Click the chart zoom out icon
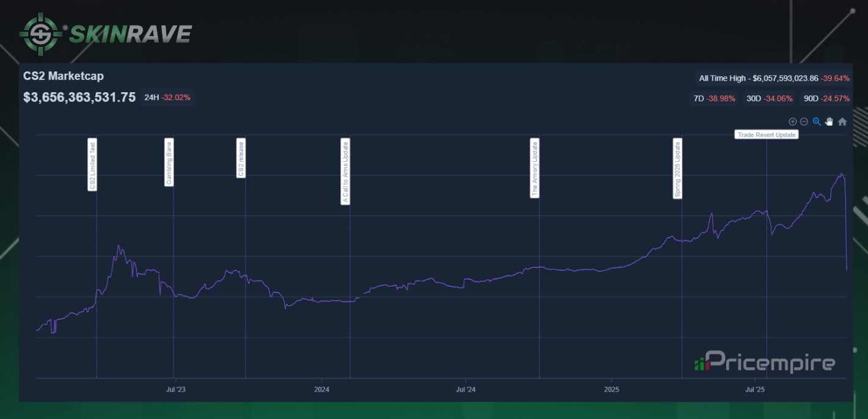This screenshot has width=868, height=419. coord(804,122)
